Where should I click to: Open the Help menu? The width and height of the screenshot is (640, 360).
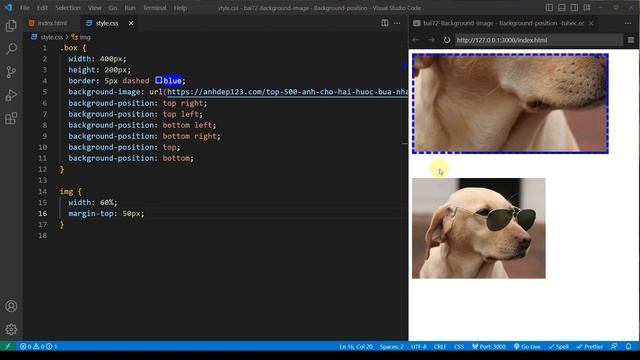click(180, 8)
